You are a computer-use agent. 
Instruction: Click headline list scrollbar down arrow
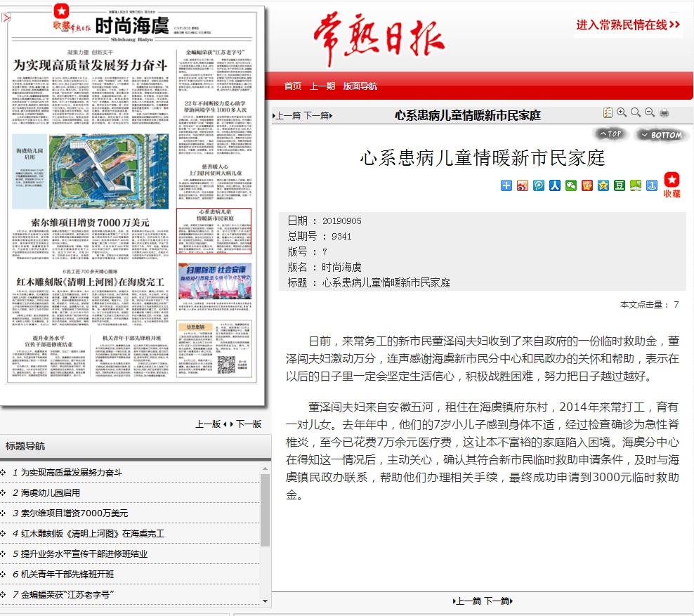coord(265,601)
